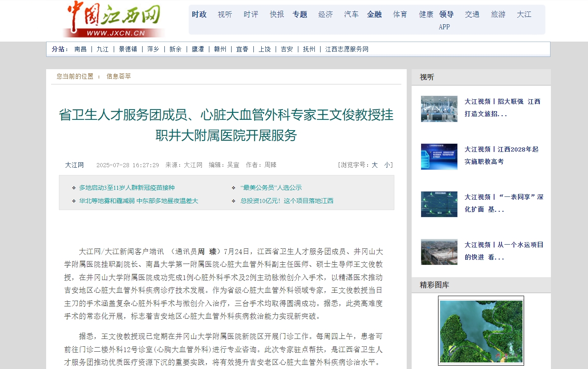The height and width of the screenshot is (369, 588).
Task: Click the aerial lake photo in 精彩图库
Action: (x=481, y=331)
